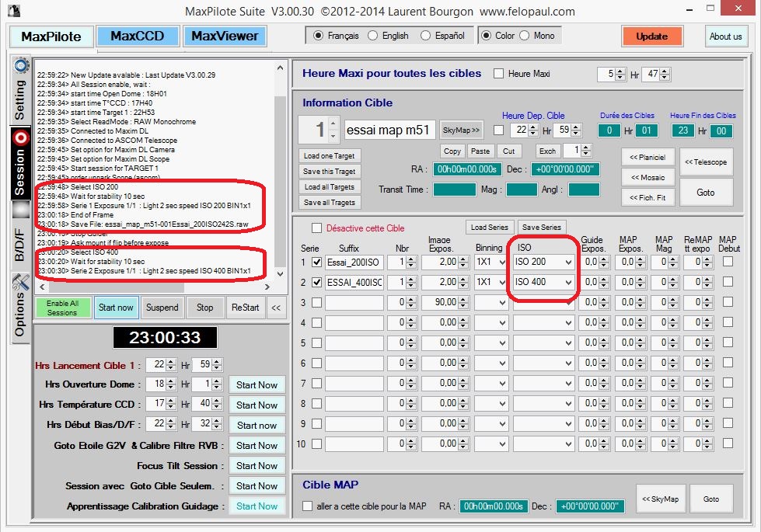
Task: Uncheck serie 2 enable checkbox
Action: pos(317,282)
